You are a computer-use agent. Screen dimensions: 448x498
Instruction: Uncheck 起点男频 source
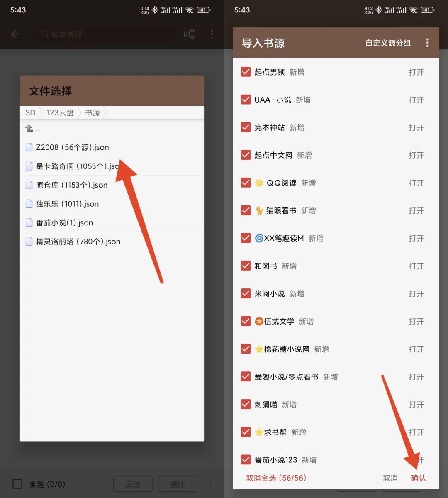(x=246, y=72)
